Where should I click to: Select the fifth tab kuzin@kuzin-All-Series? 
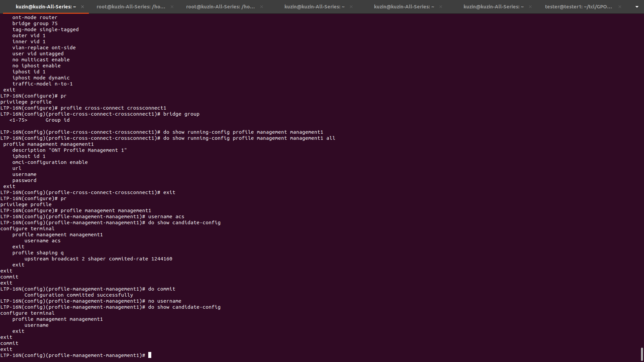coord(404,7)
